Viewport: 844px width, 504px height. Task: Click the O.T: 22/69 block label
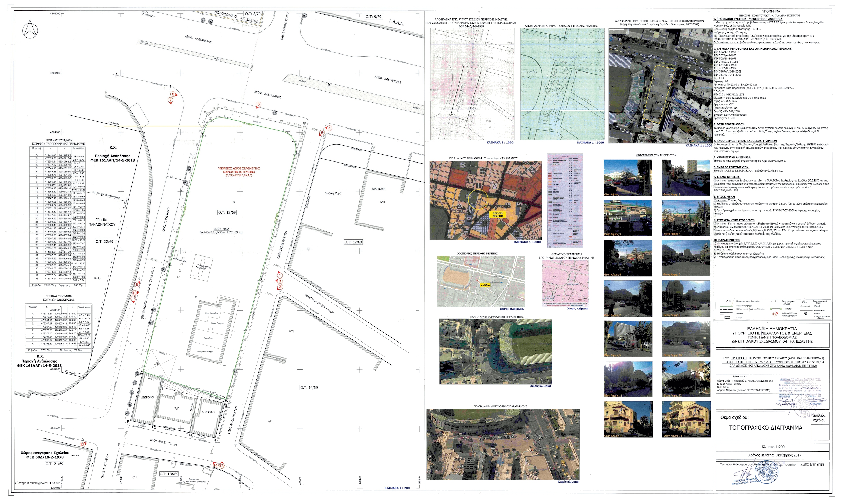pyautogui.click(x=104, y=241)
